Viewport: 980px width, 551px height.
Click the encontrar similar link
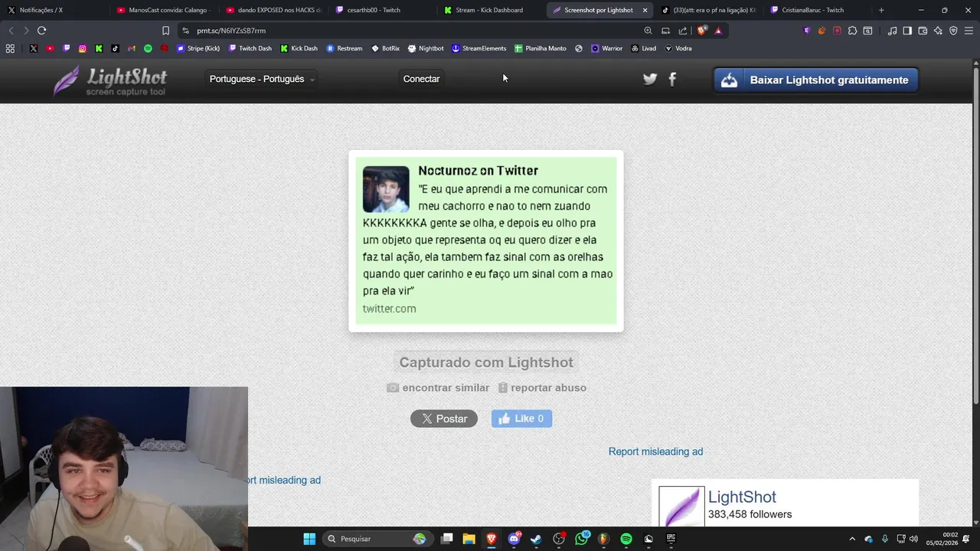[x=438, y=388]
